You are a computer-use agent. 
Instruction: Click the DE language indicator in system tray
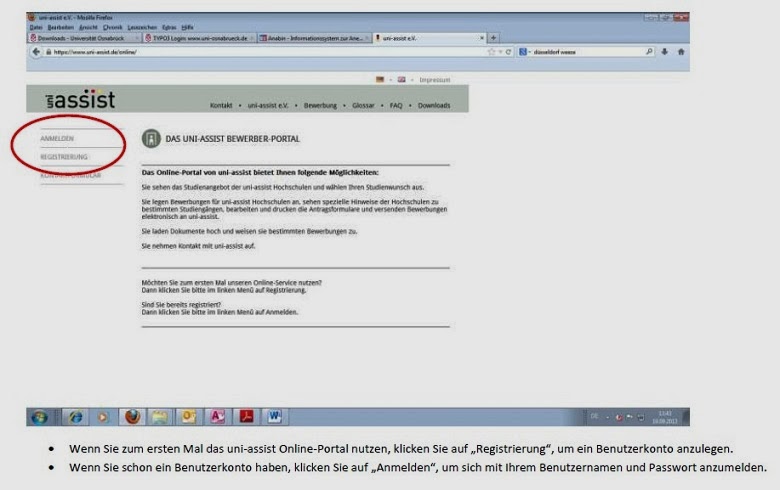(594, 417)
